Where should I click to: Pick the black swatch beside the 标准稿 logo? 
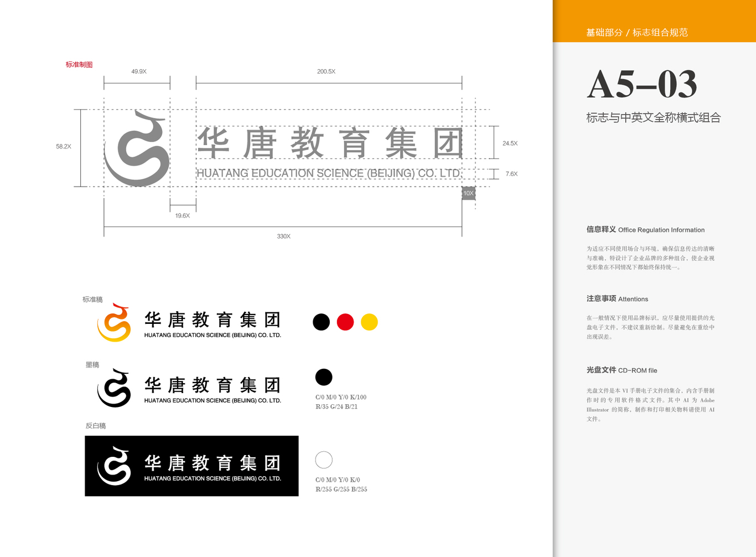click(x=321, y=322)
